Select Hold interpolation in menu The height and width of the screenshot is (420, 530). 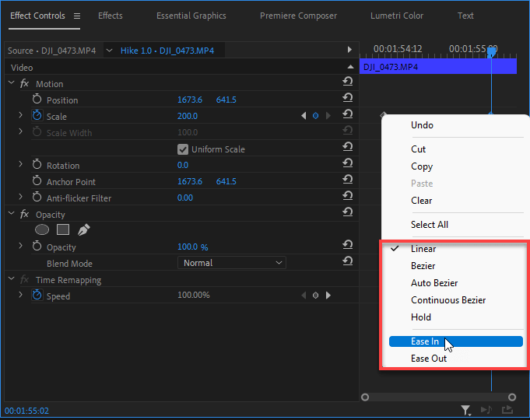[421, 317]
